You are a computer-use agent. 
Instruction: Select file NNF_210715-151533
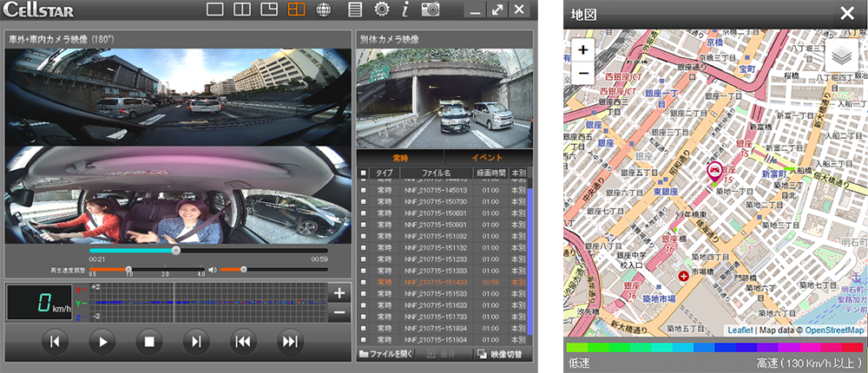click(437, 293)
